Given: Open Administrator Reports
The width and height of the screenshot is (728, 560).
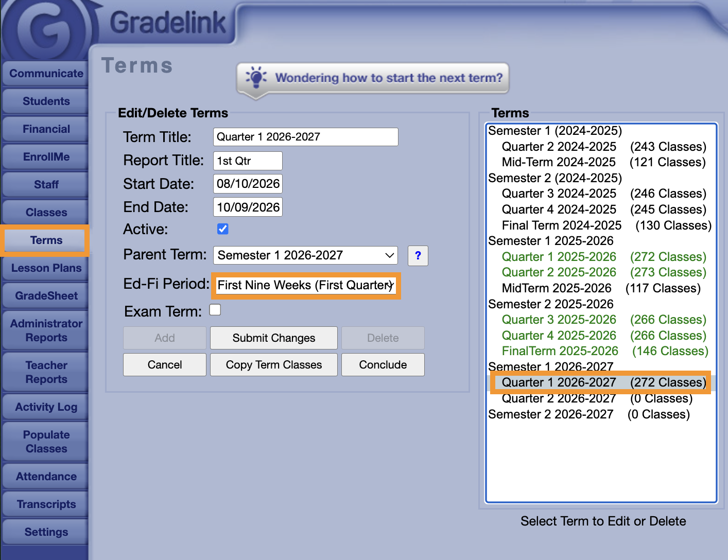Looking at the screenshot, I should point(46,330).
